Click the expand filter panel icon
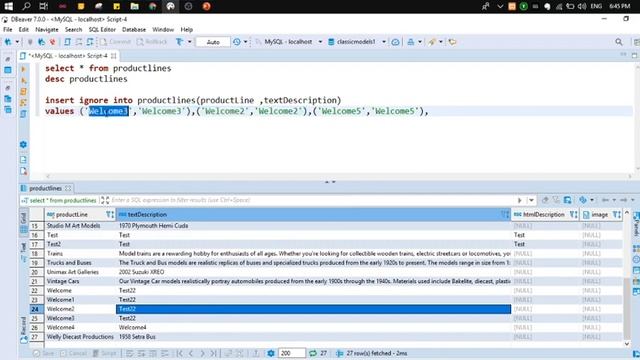 tap(105, 200)
